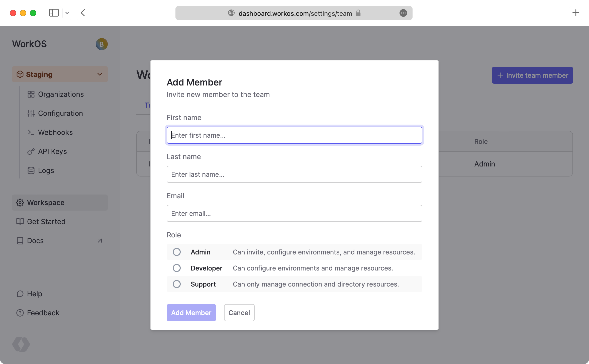Click the Enter last name field
Viewport: 589px width, 364px height.
(x=294, y=174)
